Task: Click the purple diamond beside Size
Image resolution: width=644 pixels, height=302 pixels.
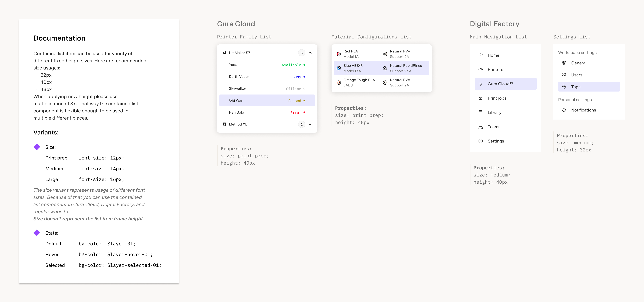Action: [37, 147]
